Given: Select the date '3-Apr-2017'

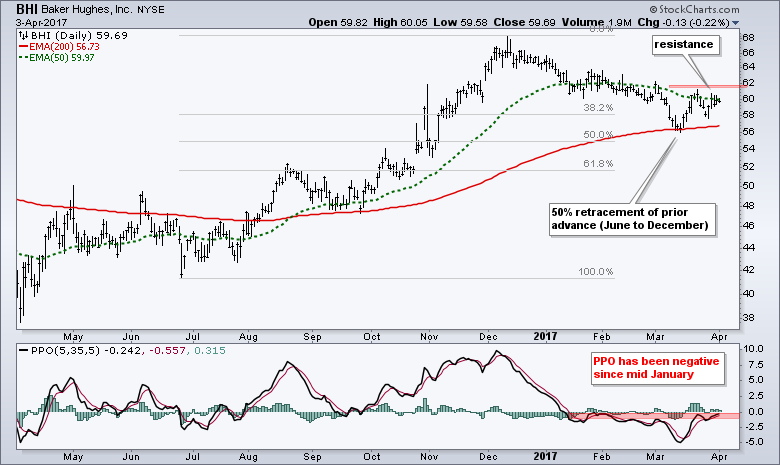Looking at the screenshot, I should pos(41,23).
